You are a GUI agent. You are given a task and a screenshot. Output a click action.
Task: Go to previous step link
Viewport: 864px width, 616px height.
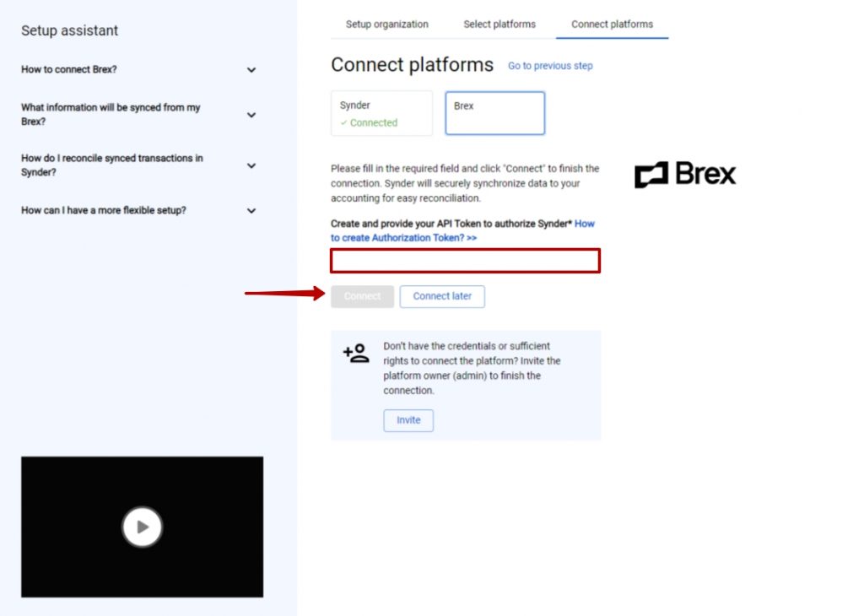pos(550,66)
